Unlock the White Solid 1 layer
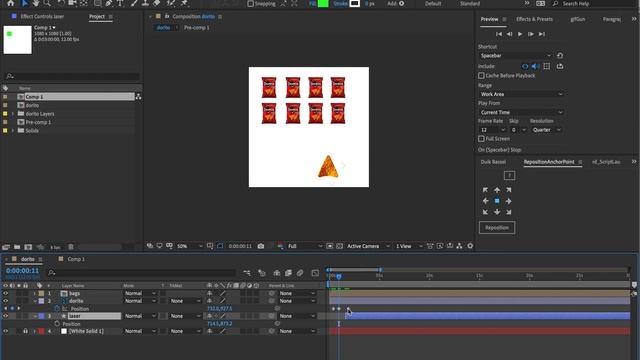Image resolution: width=640 pixels, height=360 pixels. (25, 331)
